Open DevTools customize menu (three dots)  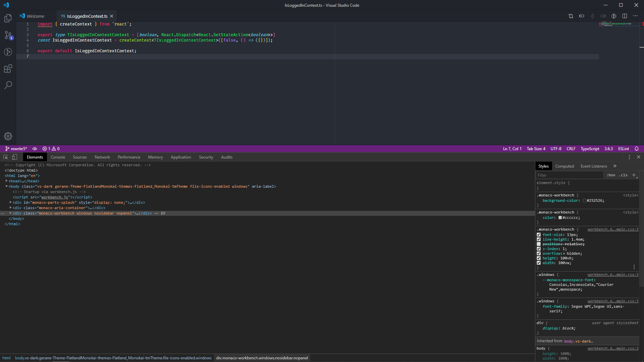pos(629,157)
